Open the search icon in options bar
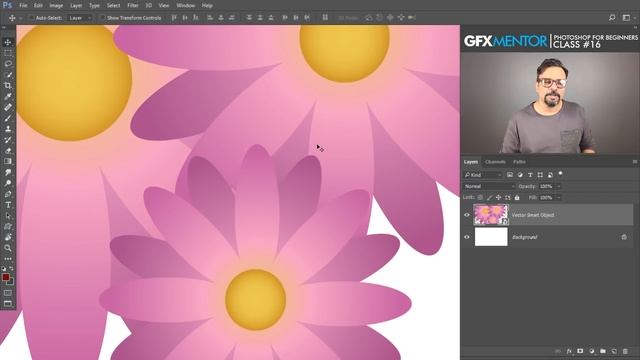The height and width of the screenshot is (360, 640). click(x=612, y=18)
